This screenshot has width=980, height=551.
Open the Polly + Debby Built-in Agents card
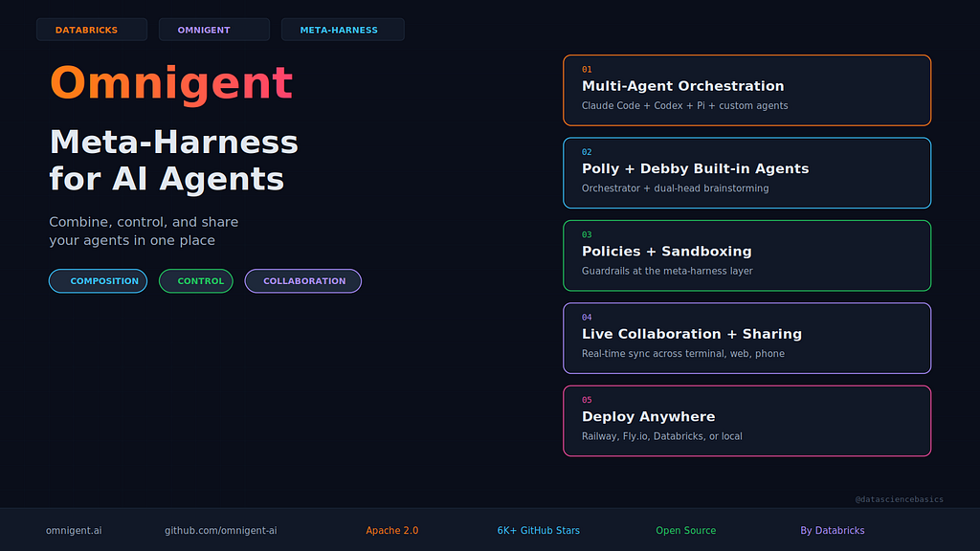click(x=746, y=173)
